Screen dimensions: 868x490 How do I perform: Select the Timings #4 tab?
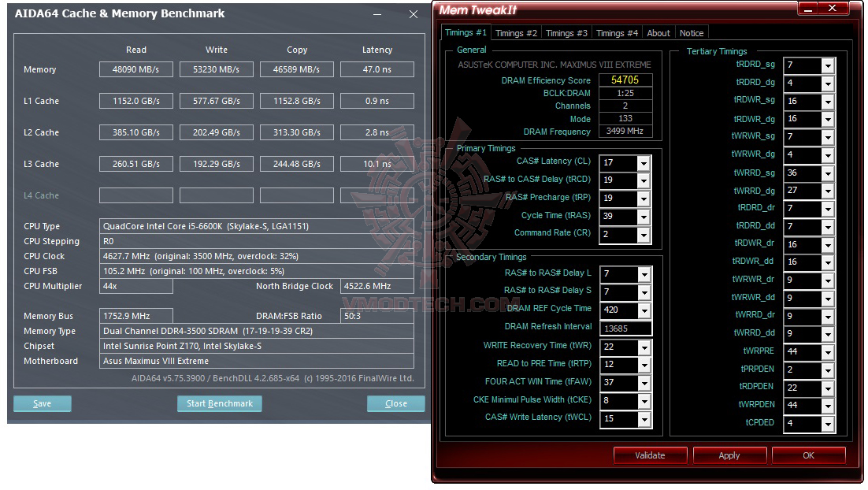coord(617,32)
